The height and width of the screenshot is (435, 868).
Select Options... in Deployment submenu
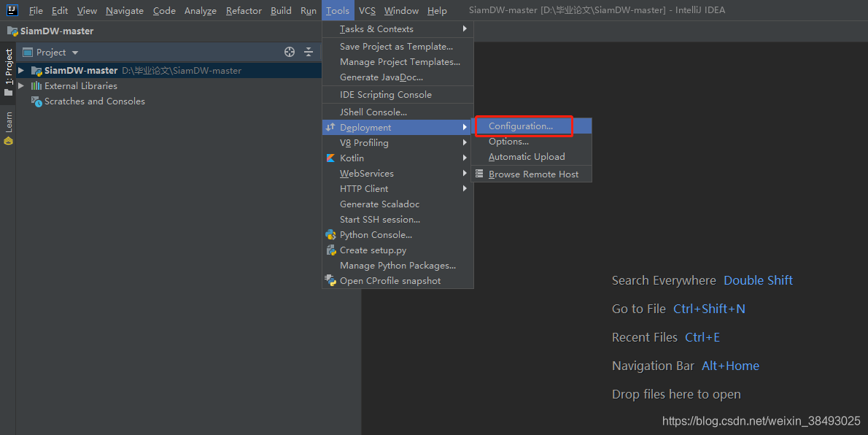pyautogui.click(x=532, y=142)
